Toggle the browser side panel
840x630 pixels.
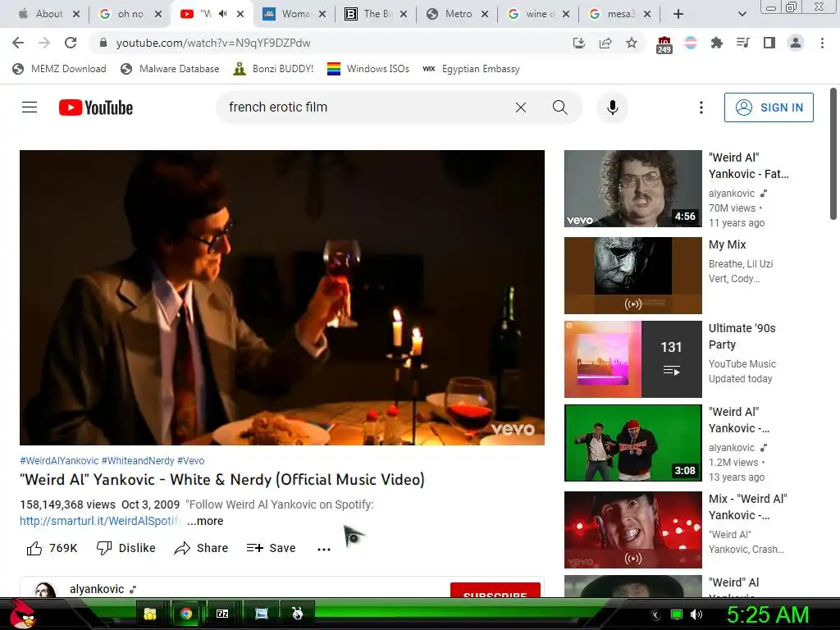click(x=769, y=43)
